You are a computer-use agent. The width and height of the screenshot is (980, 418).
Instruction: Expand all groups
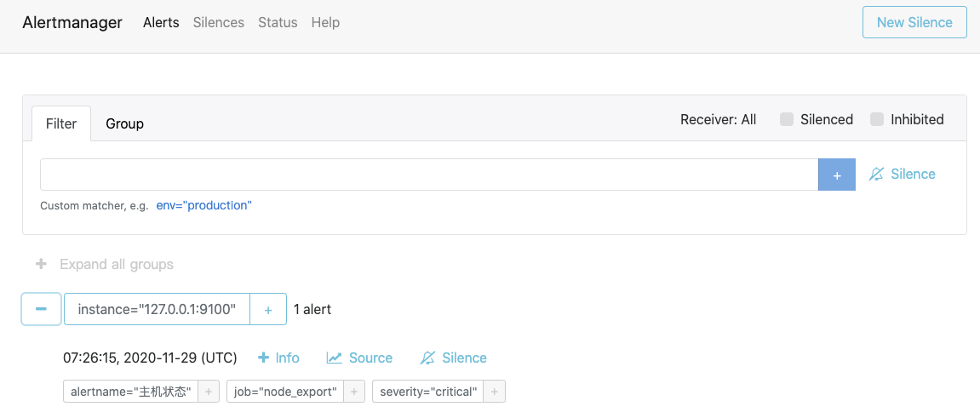105,265
